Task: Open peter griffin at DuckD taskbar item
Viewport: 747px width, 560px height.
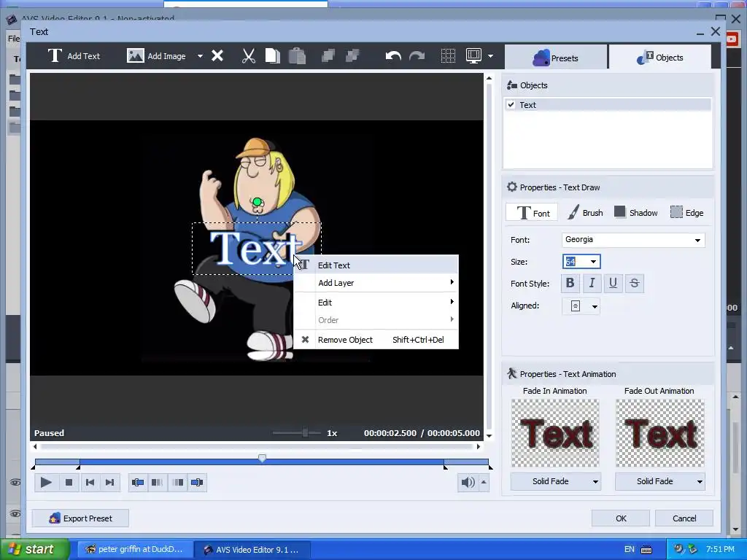Action: coord(135,549)
